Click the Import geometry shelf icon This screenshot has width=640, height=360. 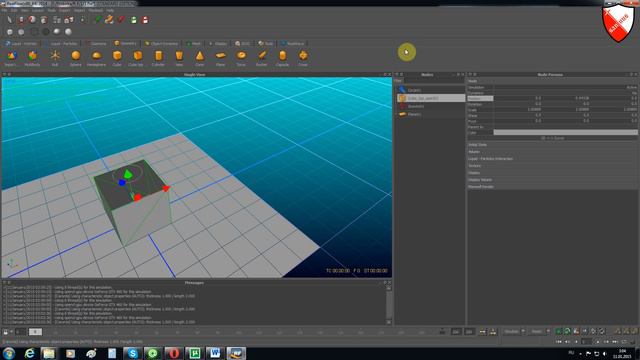(11, 58)
